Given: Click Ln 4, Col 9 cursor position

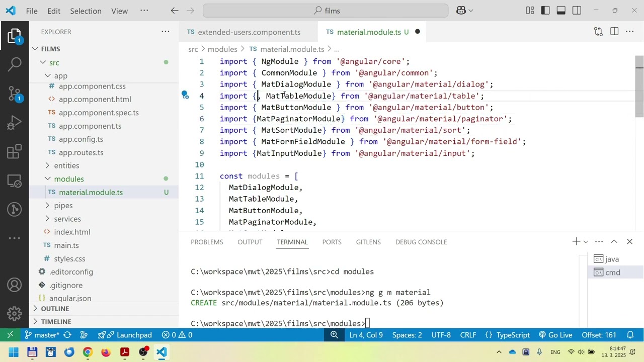Looking at the screenshot, I should click(366, 335).
